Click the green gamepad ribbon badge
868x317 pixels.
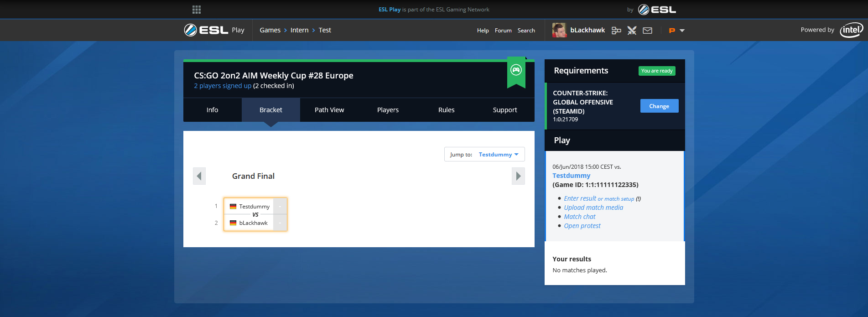pos(516,72)
